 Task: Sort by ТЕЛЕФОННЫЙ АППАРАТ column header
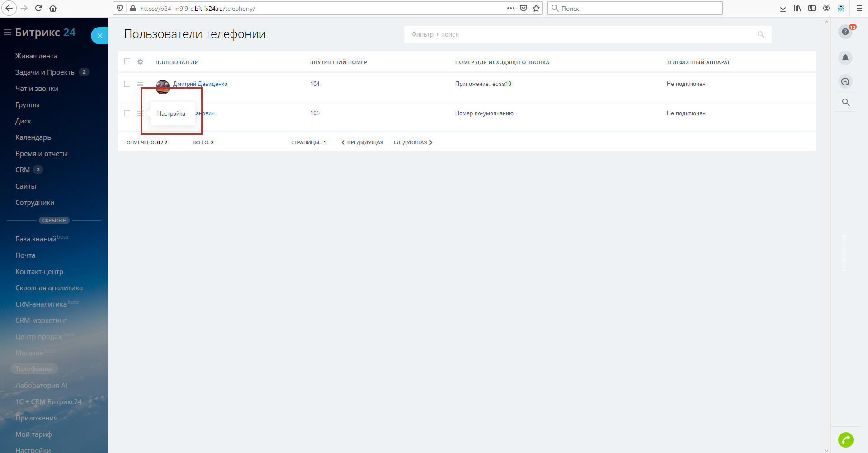point(698,62)
